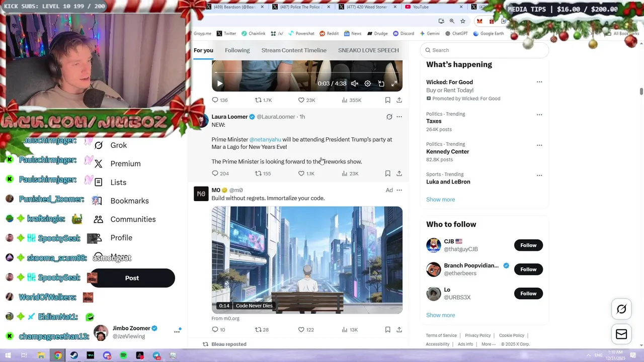Image resolution: width=644 pixels, height=362 pixels.
Task: Open Spotify from the taskbar
Action: coord(123,355)
